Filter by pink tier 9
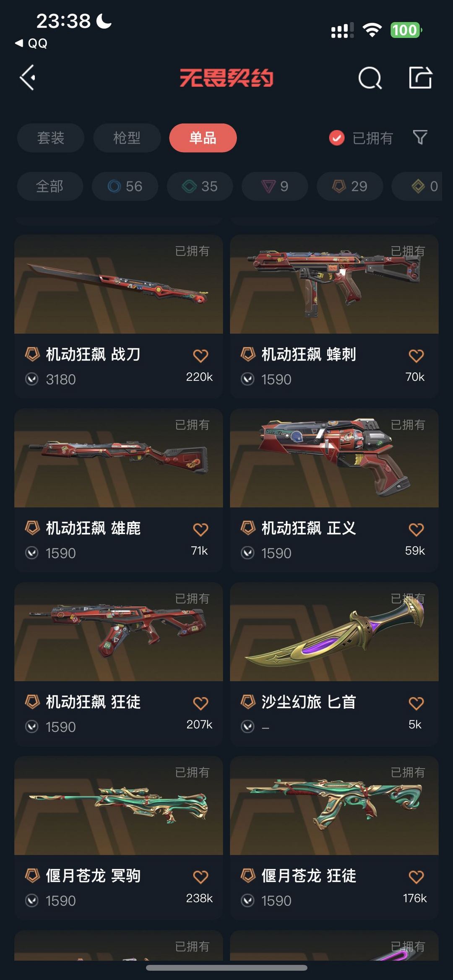The height and width of the screenshot is (980, 453). coord(275,186)
